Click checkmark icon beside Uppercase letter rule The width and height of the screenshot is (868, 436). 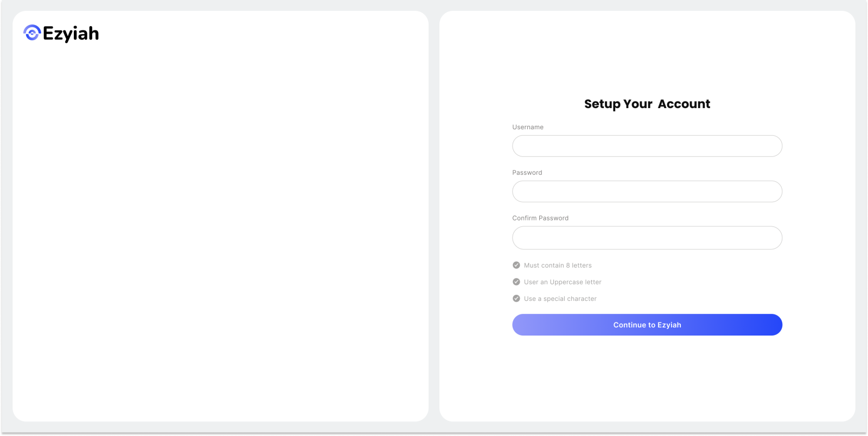(x=516, y=282)
